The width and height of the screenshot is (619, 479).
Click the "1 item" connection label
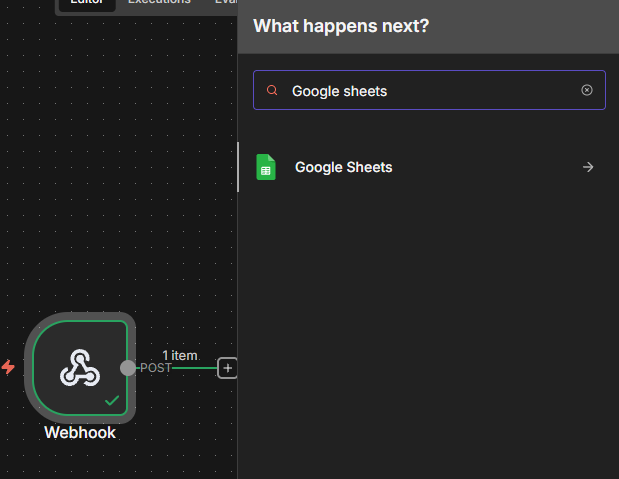click(180, 355)
